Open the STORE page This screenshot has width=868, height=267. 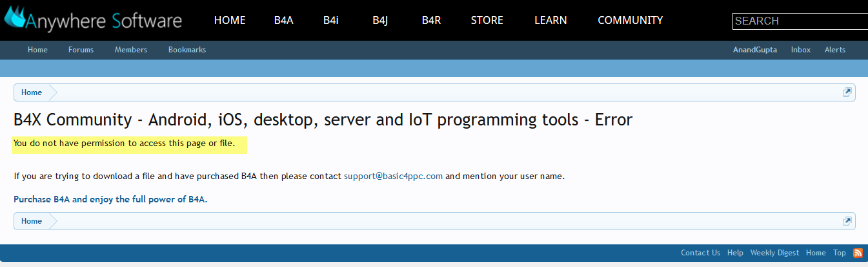pos(487,20)
